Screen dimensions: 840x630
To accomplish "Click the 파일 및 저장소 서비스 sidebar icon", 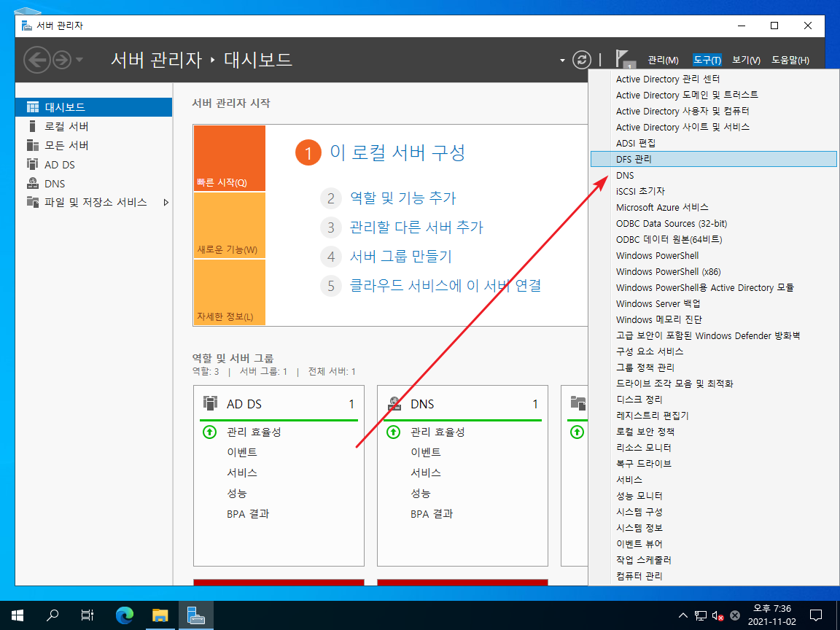I will (x=33, y=202).
